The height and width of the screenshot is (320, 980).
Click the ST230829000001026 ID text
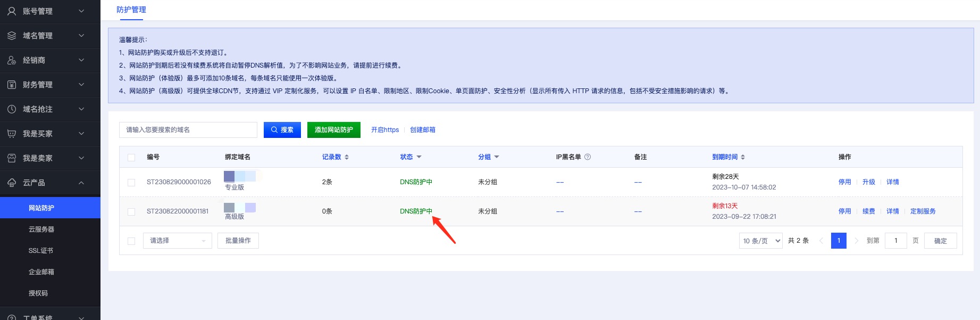[x=179, y=182]
